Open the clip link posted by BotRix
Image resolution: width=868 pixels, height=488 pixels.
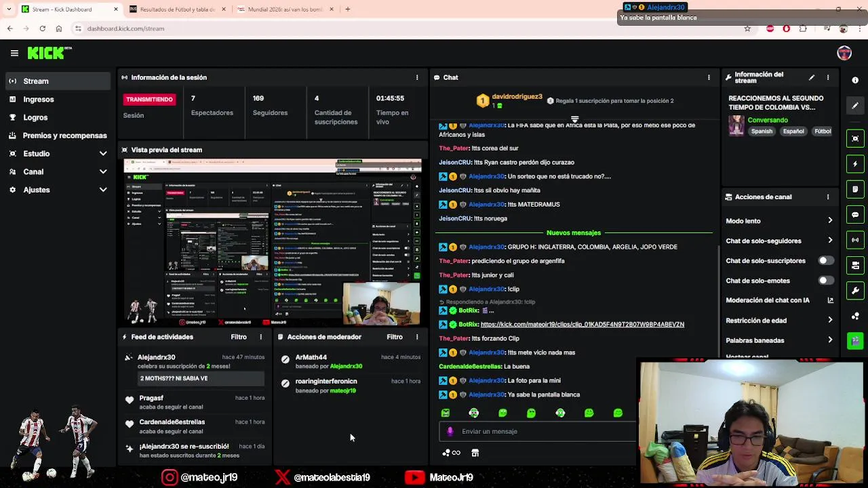point(582,325)
